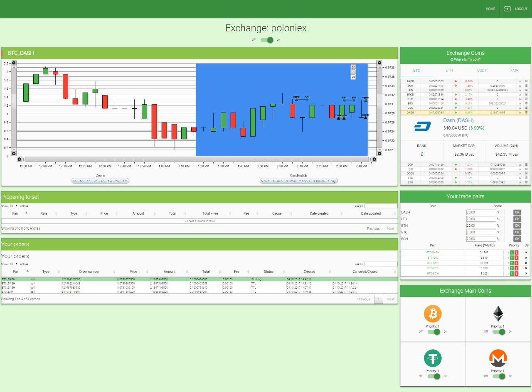The width and height of the screenshot is (532, 392).
Task: Lower priority of BTC-LTC pair
Action: pyautogui.click(x=516, y=258)
